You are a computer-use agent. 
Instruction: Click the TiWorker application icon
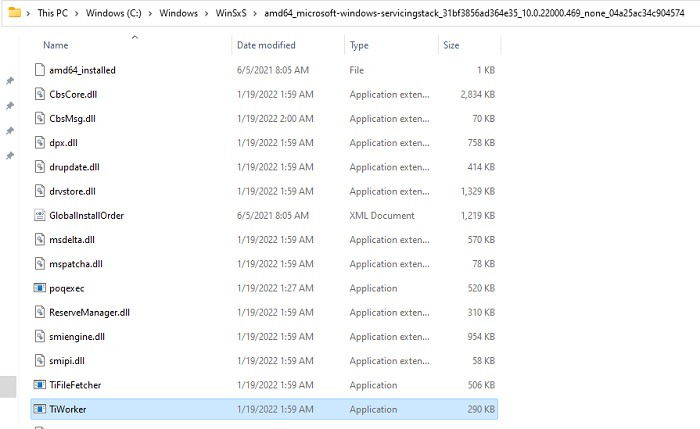(x=40, y=409)
